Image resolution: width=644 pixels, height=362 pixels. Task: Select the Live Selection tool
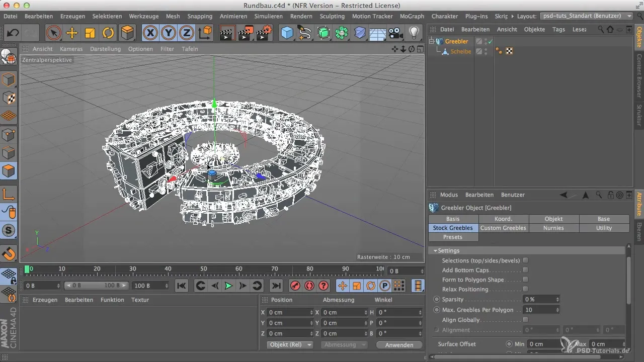53,33
